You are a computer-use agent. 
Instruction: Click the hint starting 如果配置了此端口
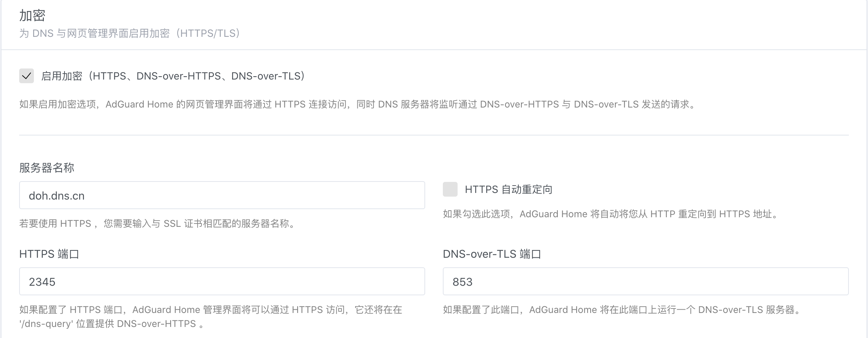[623, 310]
